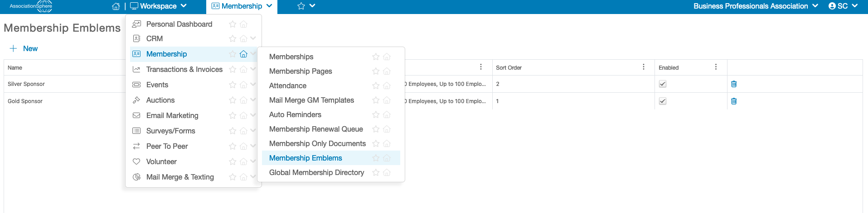Click the home icon in the top bar

[116, 6]
